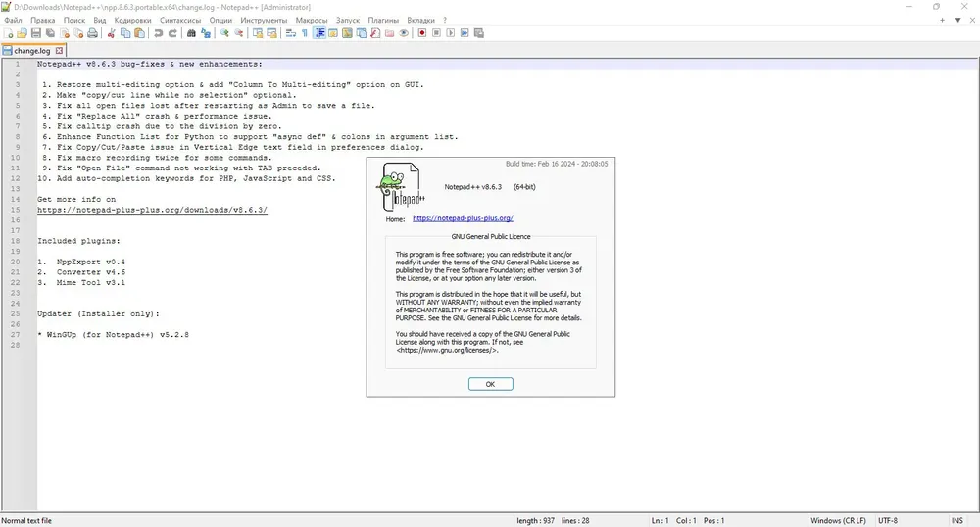Open the Define your language toolbar icon
The image size is (980, 527).
[333, 33]
